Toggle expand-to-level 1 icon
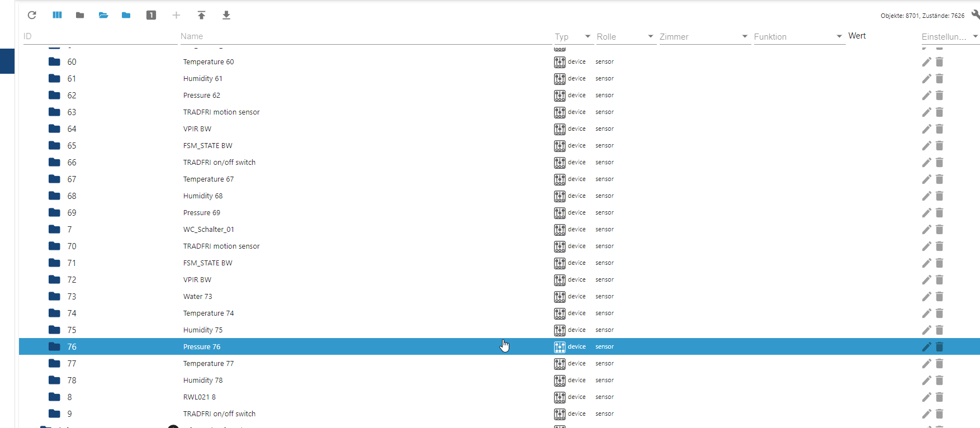 151,15
